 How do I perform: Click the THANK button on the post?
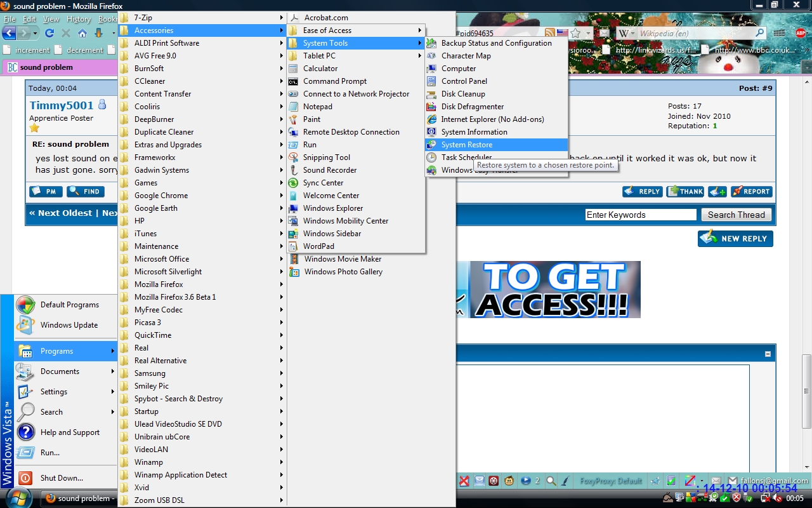tap(685, 191)
